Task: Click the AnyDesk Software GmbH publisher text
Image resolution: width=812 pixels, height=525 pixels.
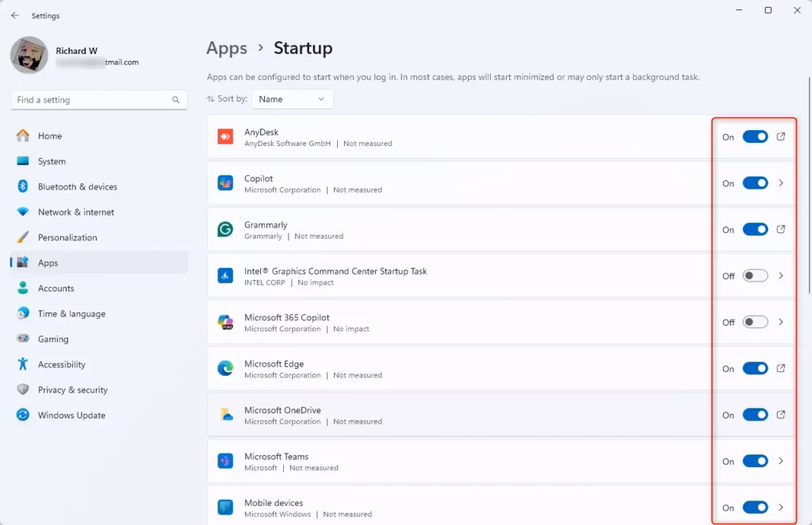Action: click(x=287, y=144)
